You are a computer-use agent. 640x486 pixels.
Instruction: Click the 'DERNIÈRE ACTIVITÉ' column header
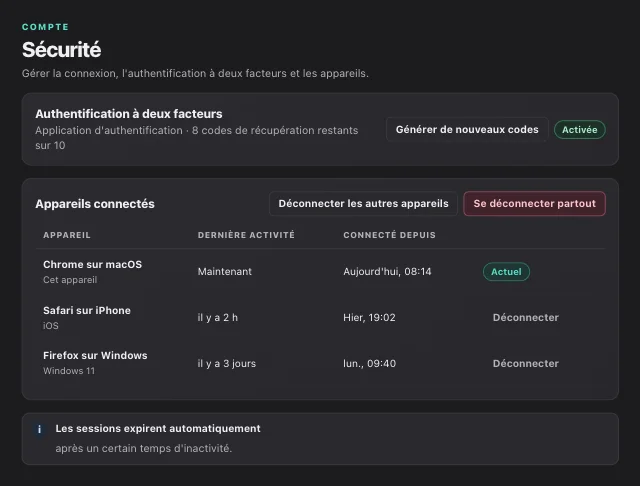(x=246, y=235)
